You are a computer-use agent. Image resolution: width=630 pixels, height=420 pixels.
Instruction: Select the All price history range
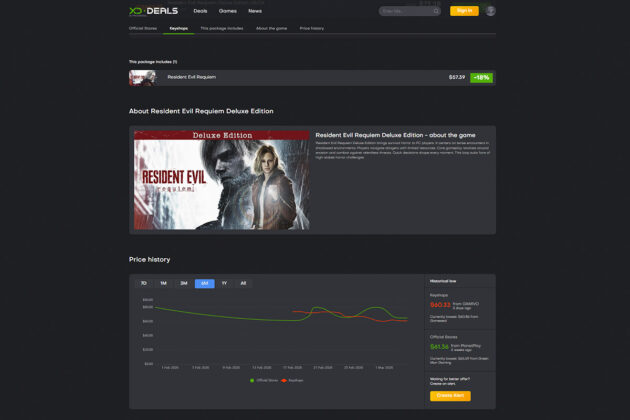(x=243, y=283)
